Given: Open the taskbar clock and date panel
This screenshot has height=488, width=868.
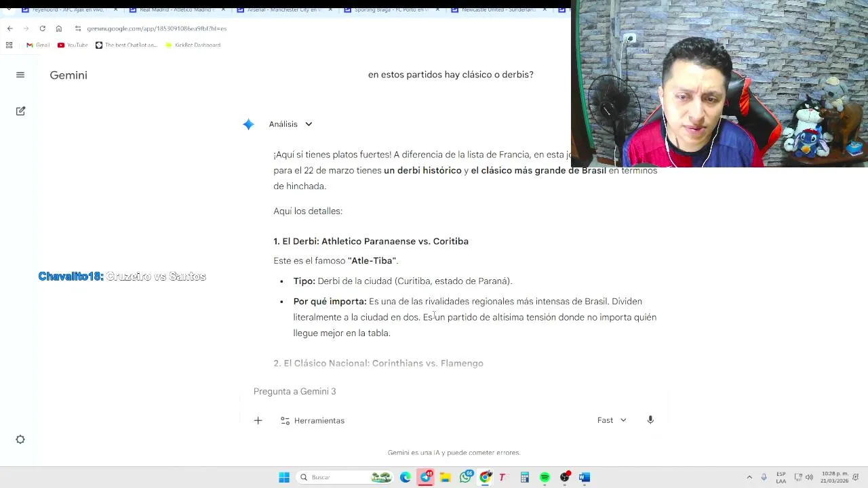Looking at the screenshot, I should (x=835, y=477).
